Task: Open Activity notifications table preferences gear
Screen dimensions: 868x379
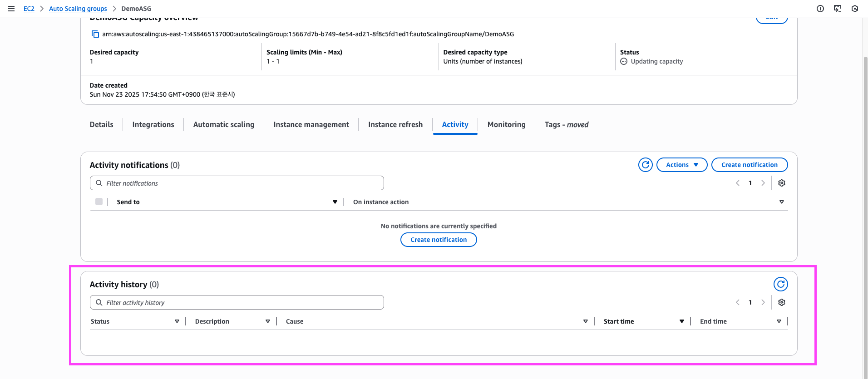Action: (x=782, y=183)
